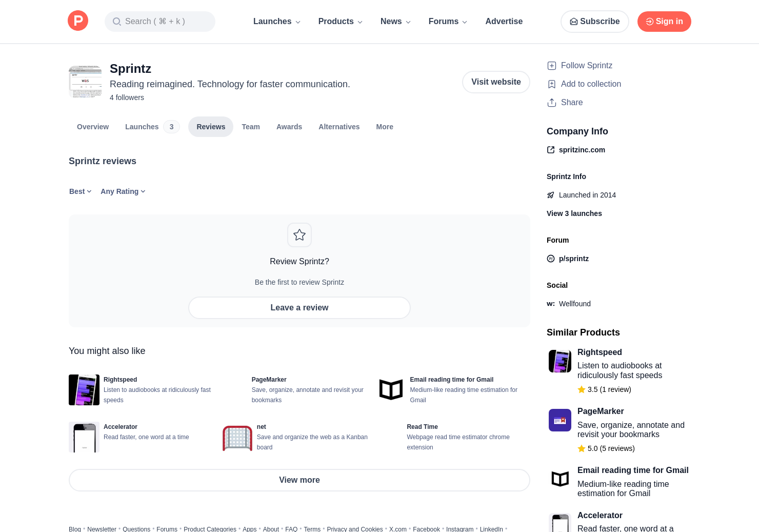Open the LinkedIn footer link
This screenshot has height=532, width=759.
tap(491, 529)
